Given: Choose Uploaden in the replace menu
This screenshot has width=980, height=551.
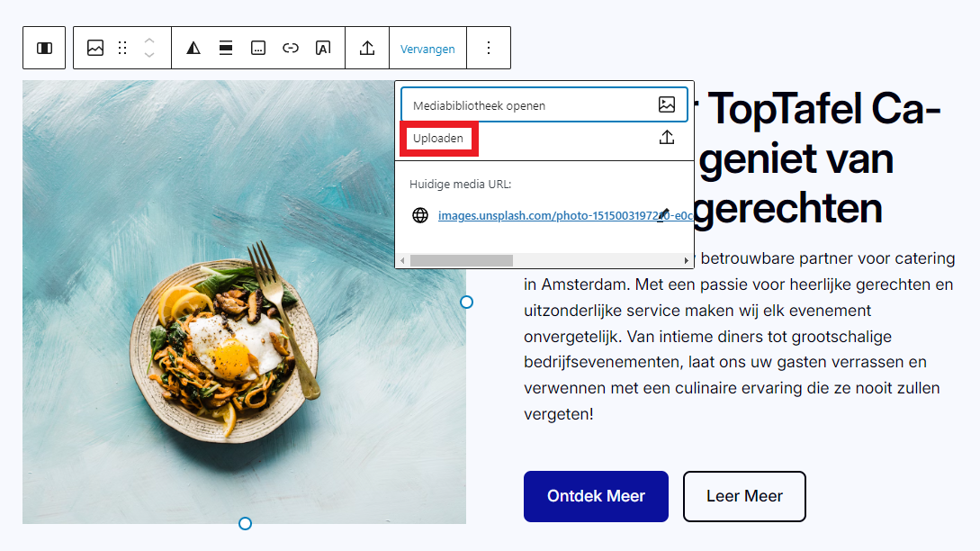Looking at the screenshot, I should click(438, 139).
